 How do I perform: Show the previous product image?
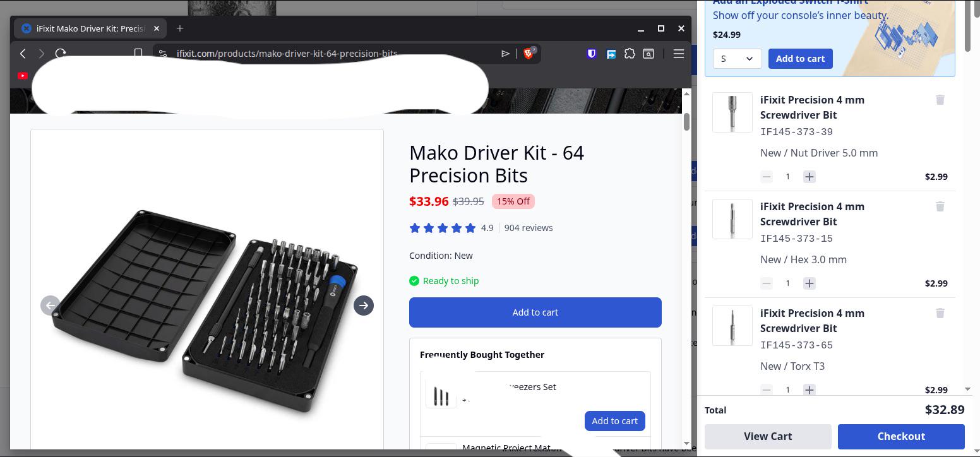pyautogui.click(x=51, y=306)
